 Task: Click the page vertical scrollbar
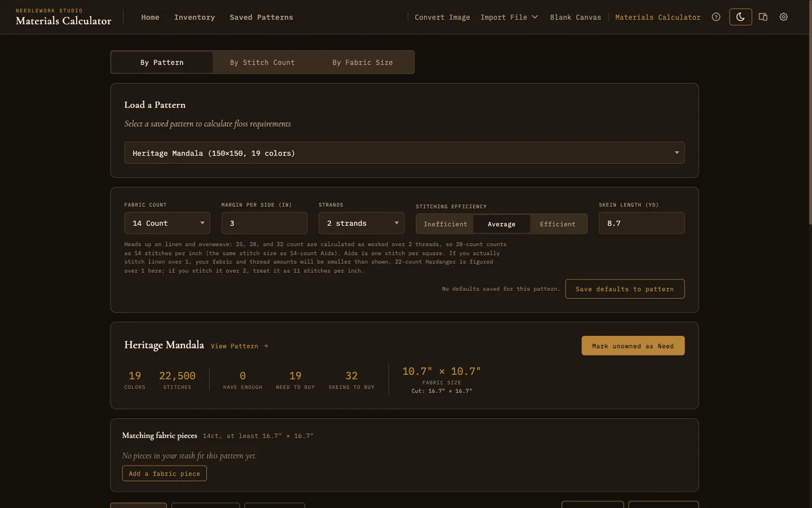click(x=809, y=112)
